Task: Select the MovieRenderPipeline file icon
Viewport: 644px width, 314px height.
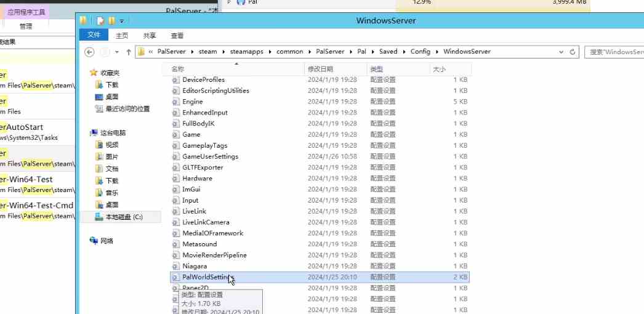Action: point(176,256)
